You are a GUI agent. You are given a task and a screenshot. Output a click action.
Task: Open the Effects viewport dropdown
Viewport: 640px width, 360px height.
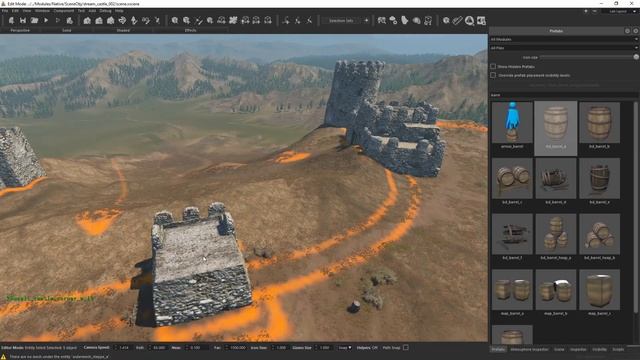(x=191, y=31)
